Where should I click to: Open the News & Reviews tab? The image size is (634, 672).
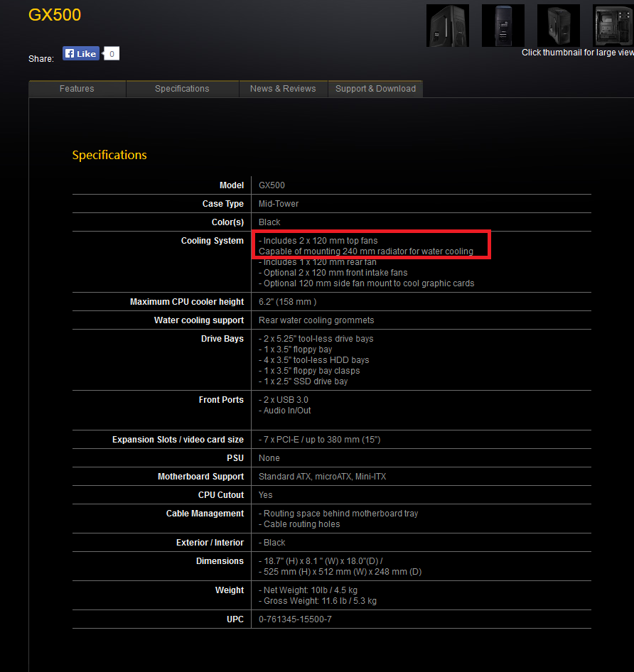[283, 89]
